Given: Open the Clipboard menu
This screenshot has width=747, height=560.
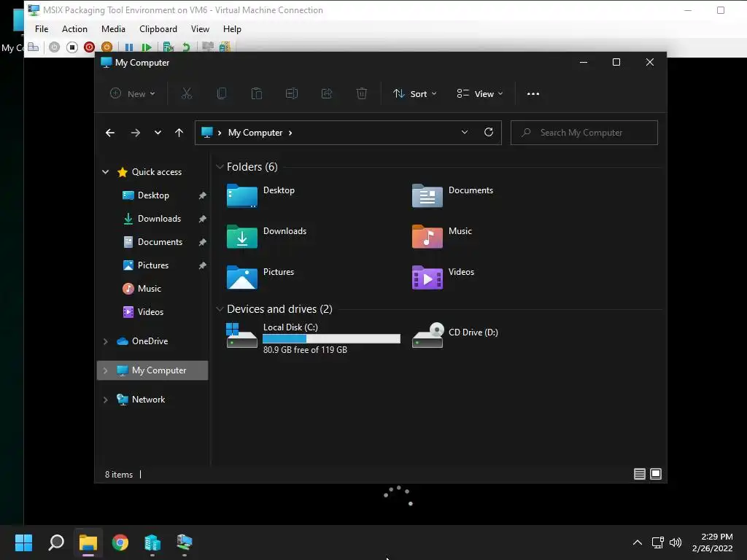Looking at the screenshot, I should click(x=158, y=29).
